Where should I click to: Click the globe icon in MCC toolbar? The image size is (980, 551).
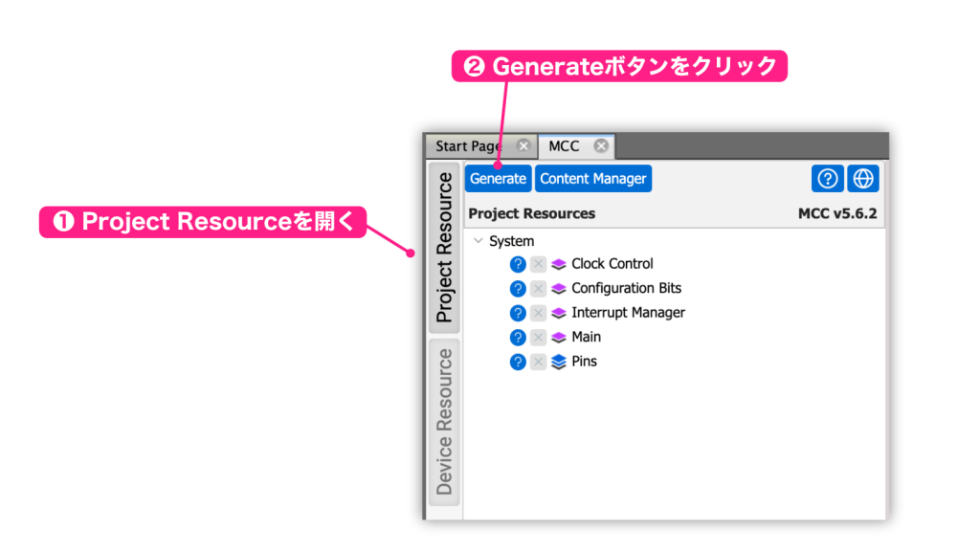click(x=863, y=179)
